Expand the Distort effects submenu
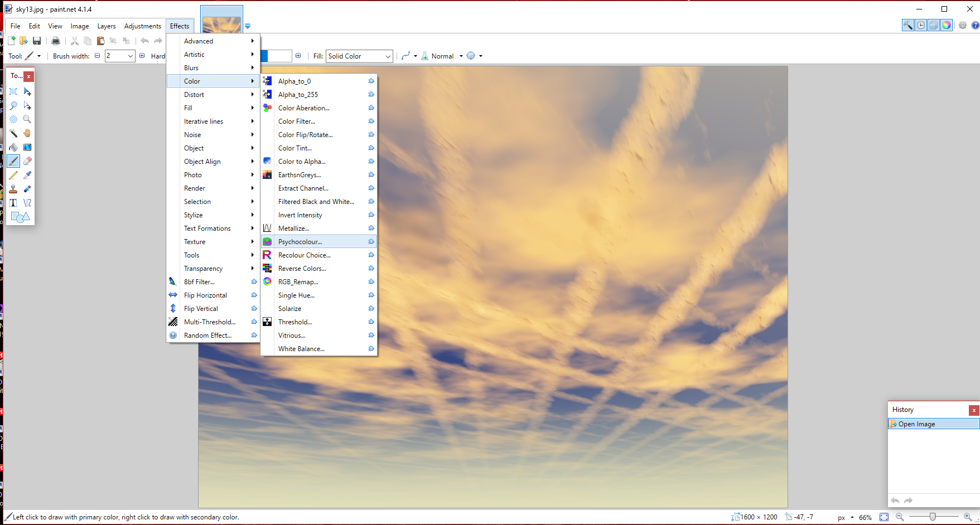980x525 pixels. [214, 95]
